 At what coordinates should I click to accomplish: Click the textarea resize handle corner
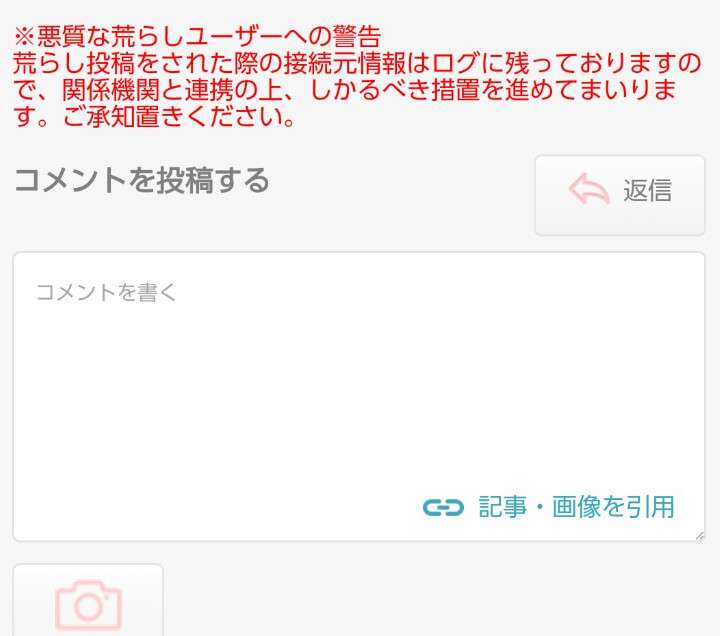click(699, 536)
